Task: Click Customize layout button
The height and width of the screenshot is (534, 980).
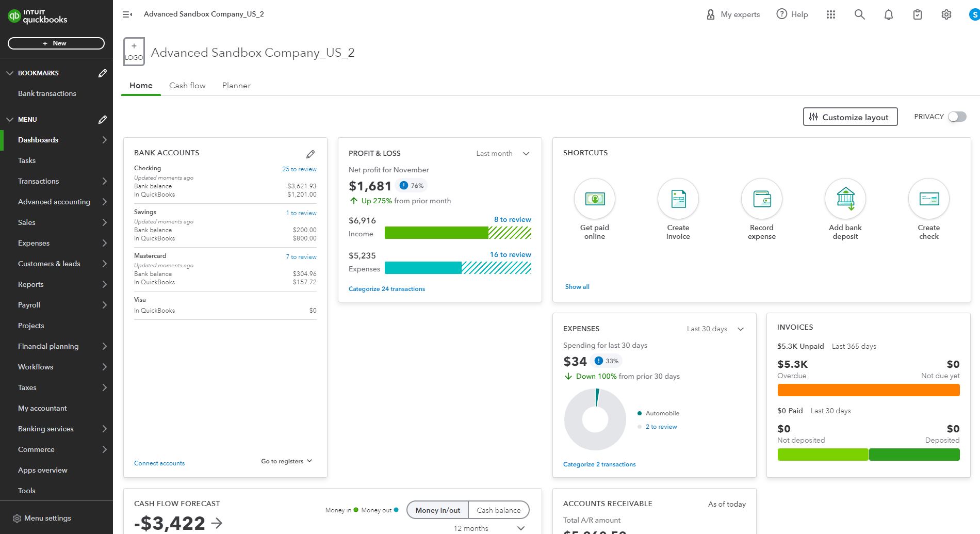Action: point(850,117)
